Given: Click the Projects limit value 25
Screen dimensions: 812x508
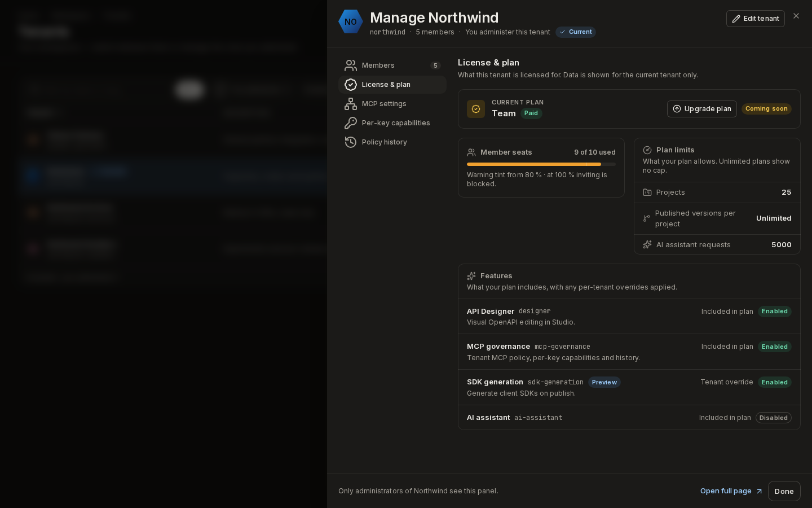Looking at the screenshot, I should tap(787, 192).
